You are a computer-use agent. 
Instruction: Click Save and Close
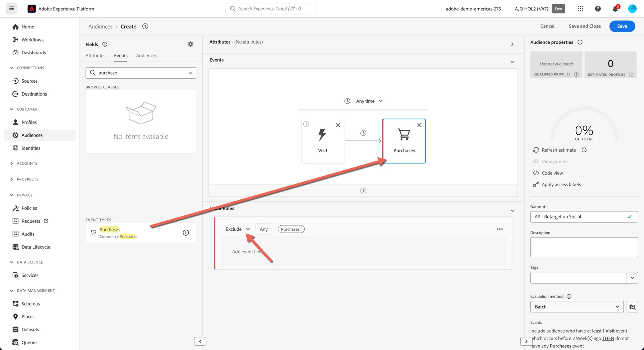click(585, 26)
